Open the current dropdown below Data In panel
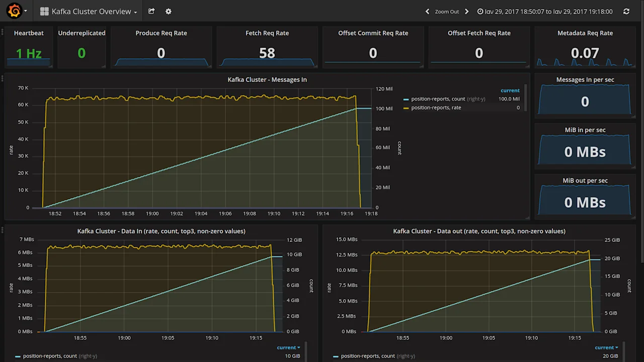The height and width of the screenshot is (362, 644). tap(288, 347)
